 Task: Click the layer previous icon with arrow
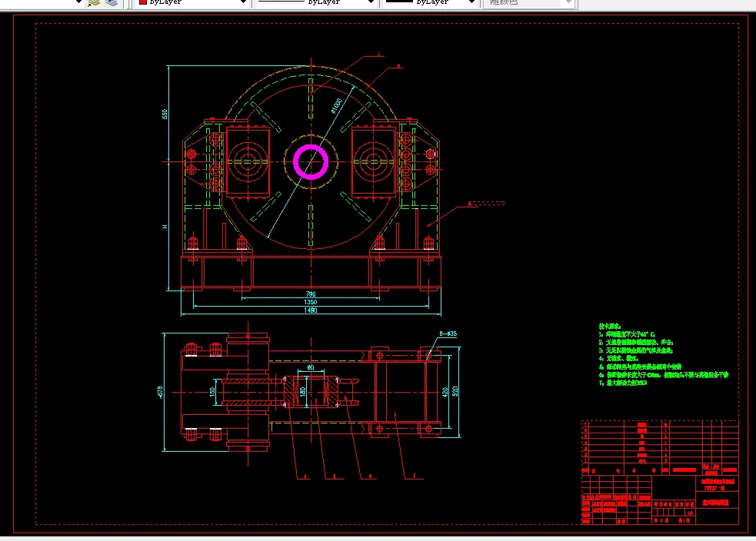click(94, 3)
